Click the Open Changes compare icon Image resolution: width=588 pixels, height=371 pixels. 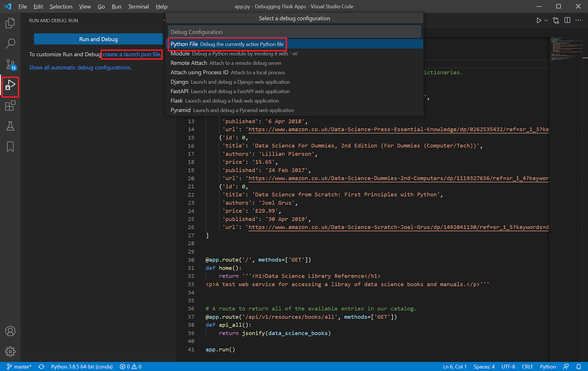556,20
